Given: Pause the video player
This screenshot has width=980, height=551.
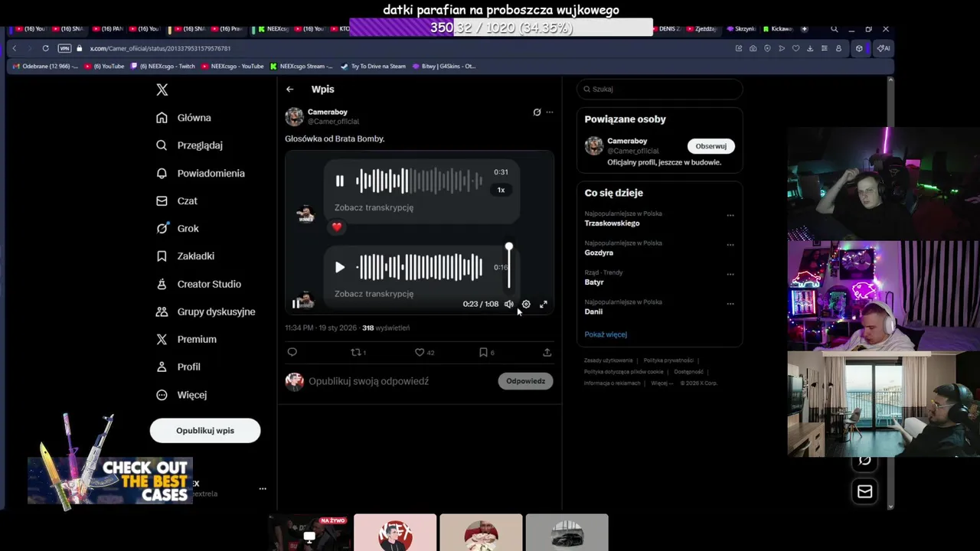Looking at the screenshot, I should pos(296,304).
